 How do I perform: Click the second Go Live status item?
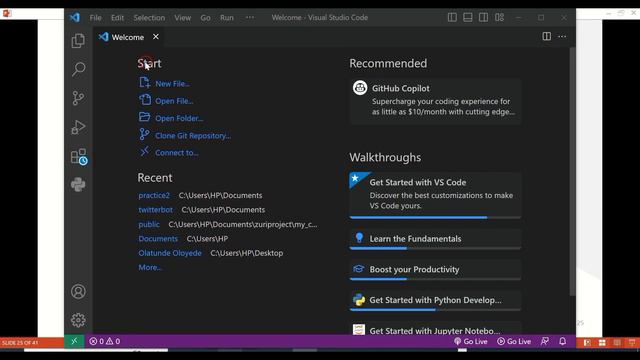(x=514, y=341)
